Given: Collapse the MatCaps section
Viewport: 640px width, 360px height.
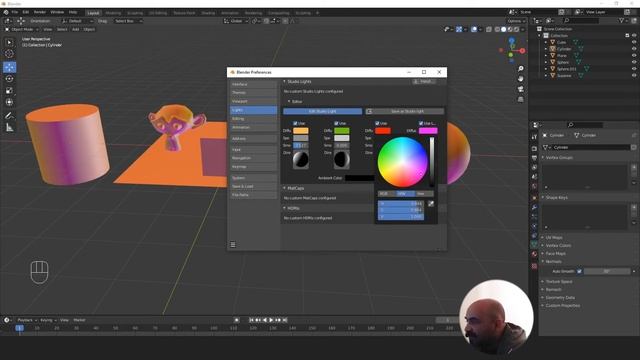Looking at the screenshot, I should pos(284,188).
